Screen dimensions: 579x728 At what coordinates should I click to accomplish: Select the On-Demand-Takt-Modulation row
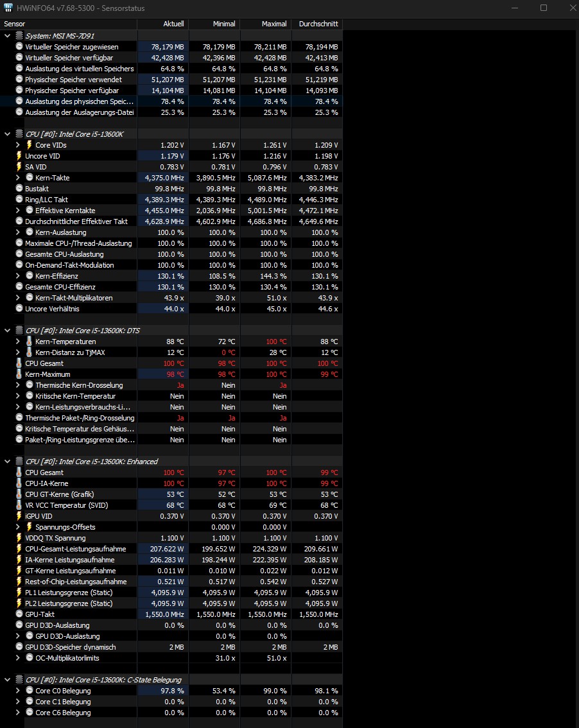point(171,265)
